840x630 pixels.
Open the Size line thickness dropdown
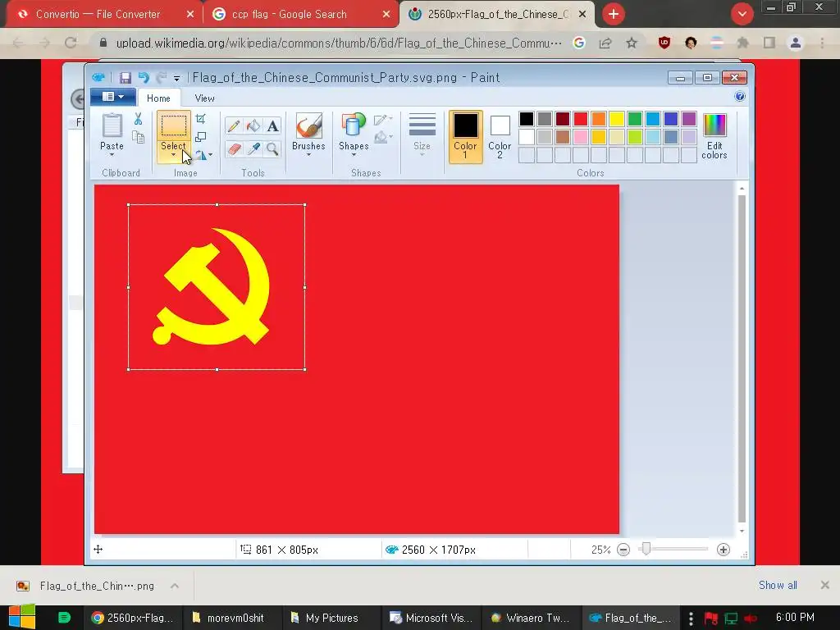click(422, 135)
